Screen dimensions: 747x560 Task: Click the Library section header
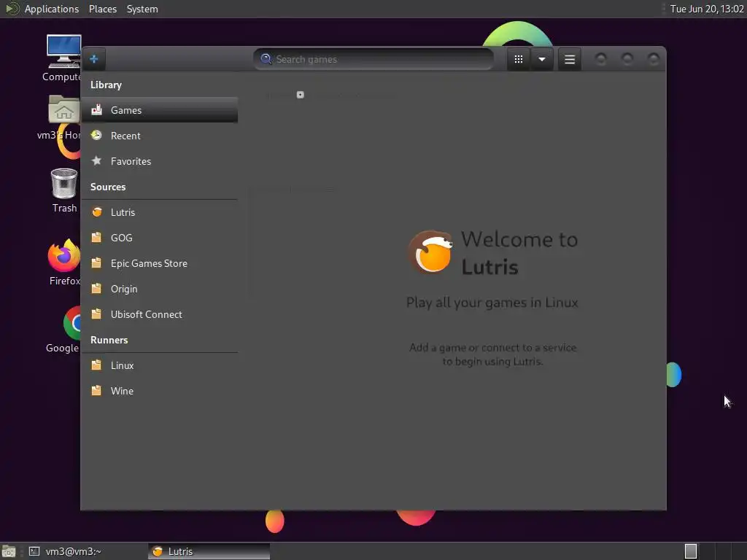tap(107, 85)
